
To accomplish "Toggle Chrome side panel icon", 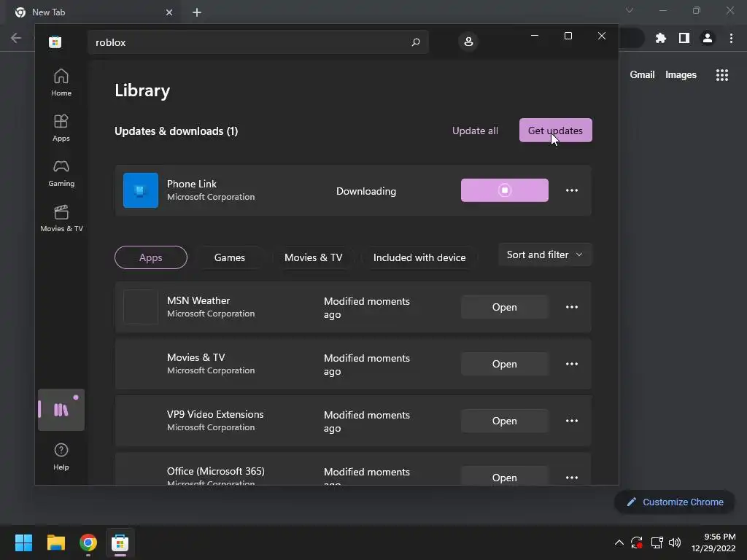I will coord(684,38).
